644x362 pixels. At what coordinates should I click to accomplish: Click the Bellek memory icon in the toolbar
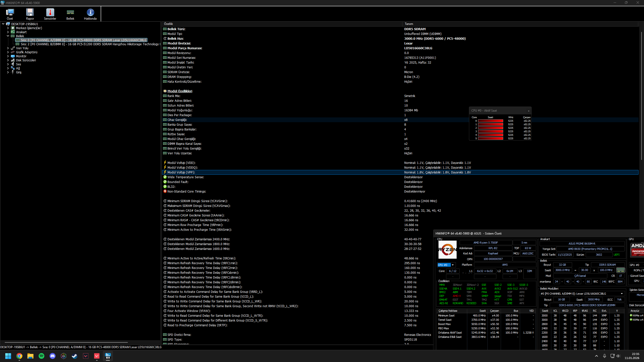point(70,14)
